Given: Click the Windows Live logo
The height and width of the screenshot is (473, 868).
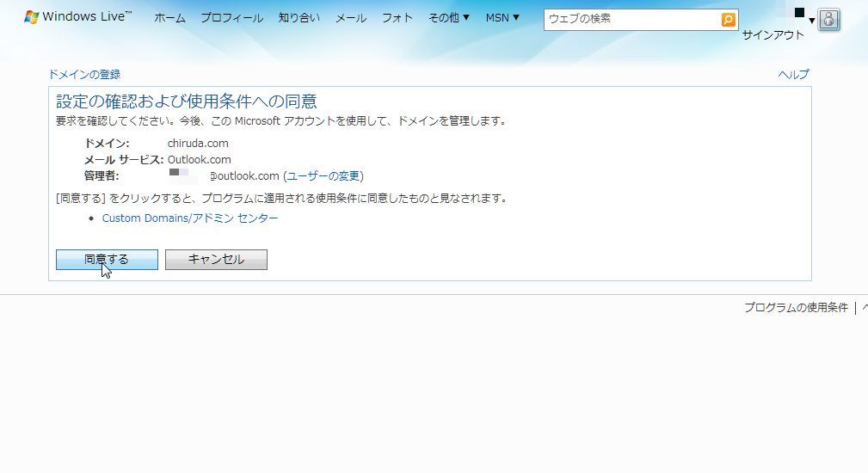Looking at the screenshot, I should pyautogui.click(x=77, y=16).
